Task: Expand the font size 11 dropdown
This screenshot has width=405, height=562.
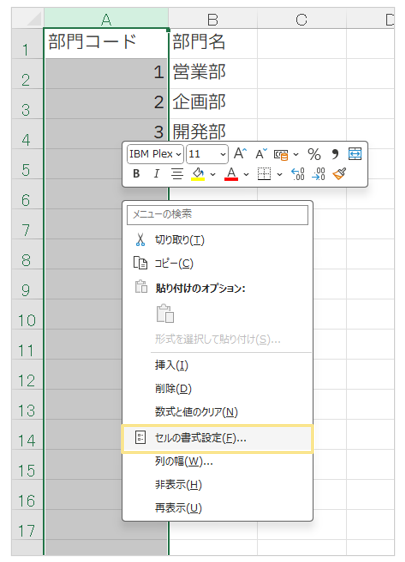Action: [x=207, y=154]
